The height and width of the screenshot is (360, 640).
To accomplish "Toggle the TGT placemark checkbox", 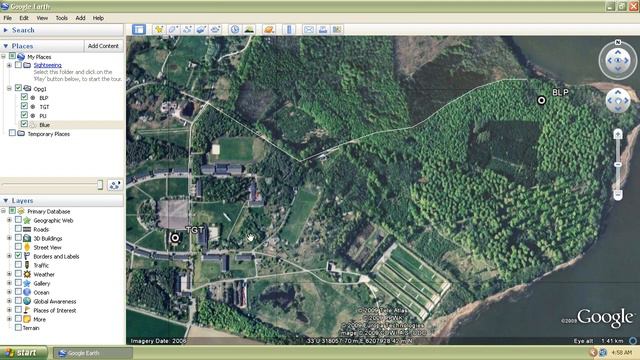I will pos(24,106).
